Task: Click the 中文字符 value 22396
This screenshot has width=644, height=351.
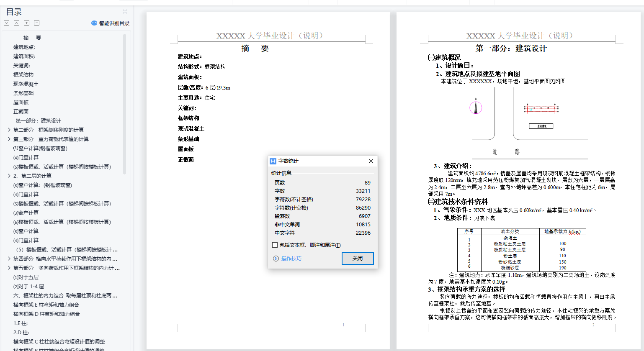Action: [x=363, y=233]
